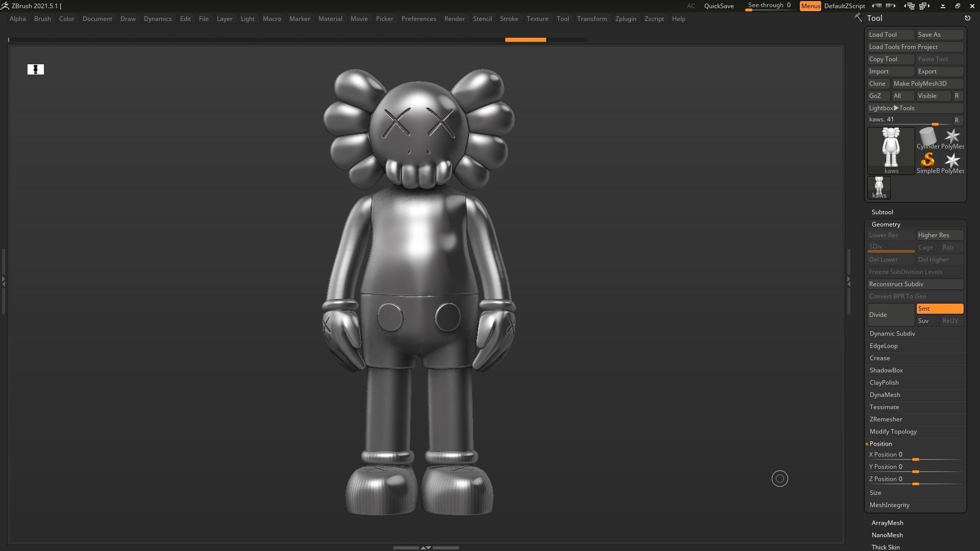Open the Zplugin menu
The image size is (980, 551).
click(x=626, y=19)
